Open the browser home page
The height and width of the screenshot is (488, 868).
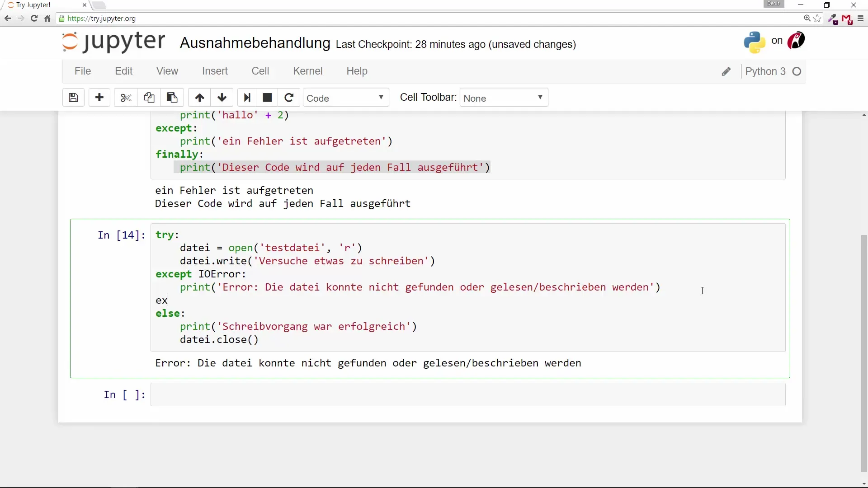pos(47,19)
